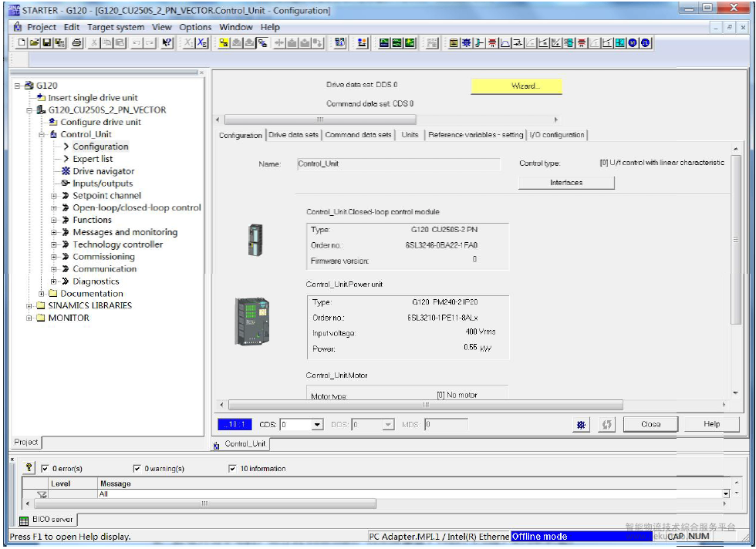Toggle the 0 warning(s) checkbox
This screenshot has width=756, height=549.
[x=137, y=469]
